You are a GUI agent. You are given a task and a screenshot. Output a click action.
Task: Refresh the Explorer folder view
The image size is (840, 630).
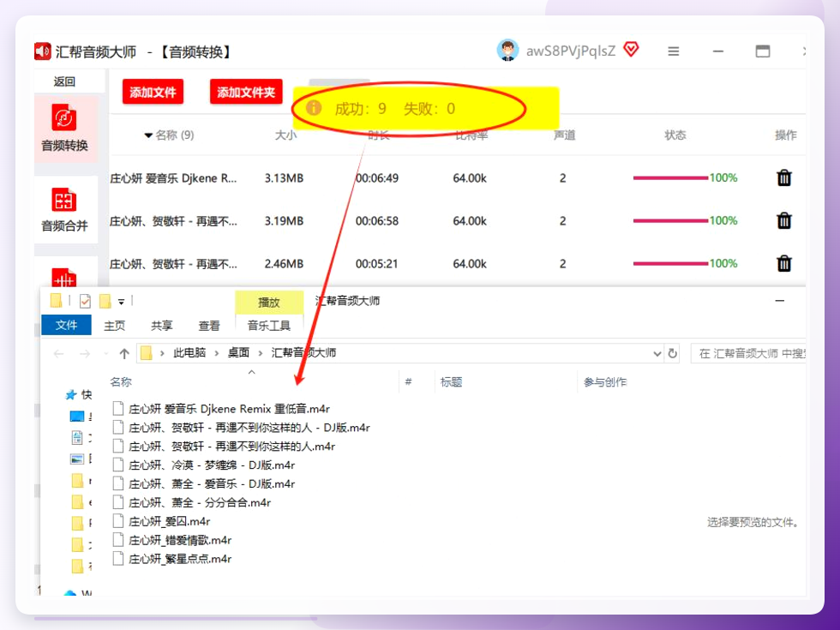pyautogui.click(x=672, y=353)
